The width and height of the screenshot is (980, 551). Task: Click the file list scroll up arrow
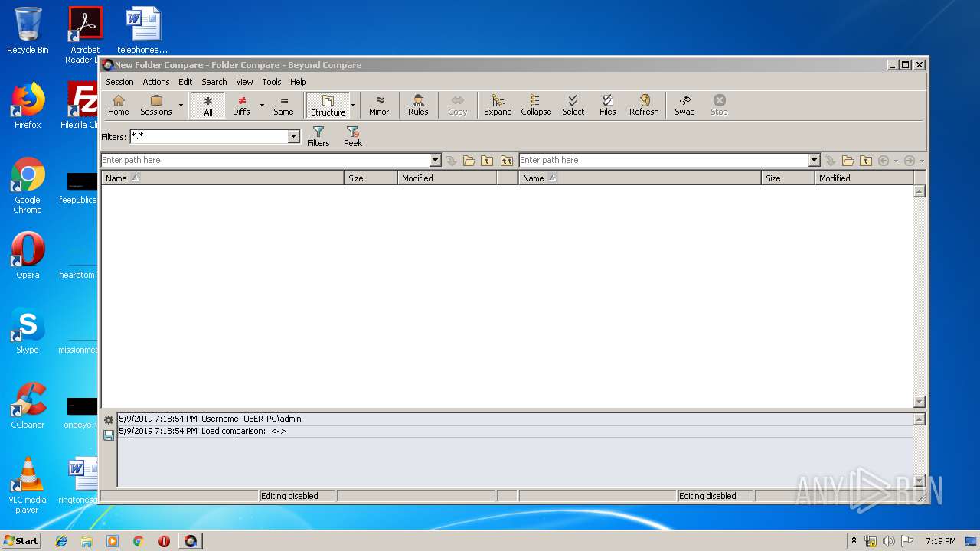click(920, 191)
